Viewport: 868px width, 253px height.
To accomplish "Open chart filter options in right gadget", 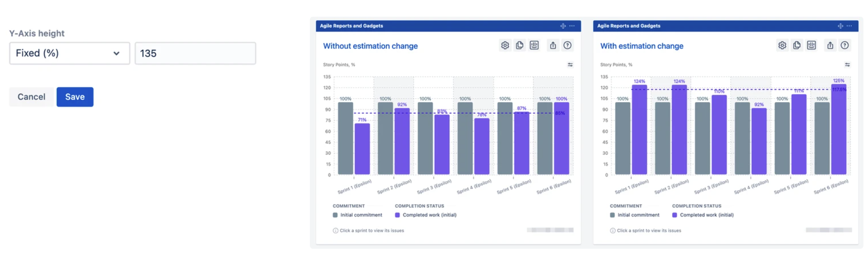I will pos(847,65).
